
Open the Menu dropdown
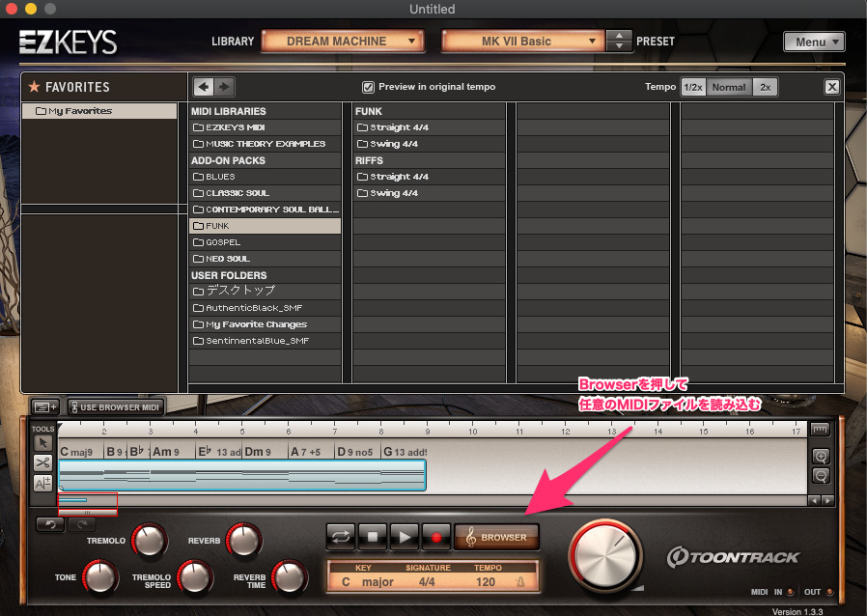814,42
